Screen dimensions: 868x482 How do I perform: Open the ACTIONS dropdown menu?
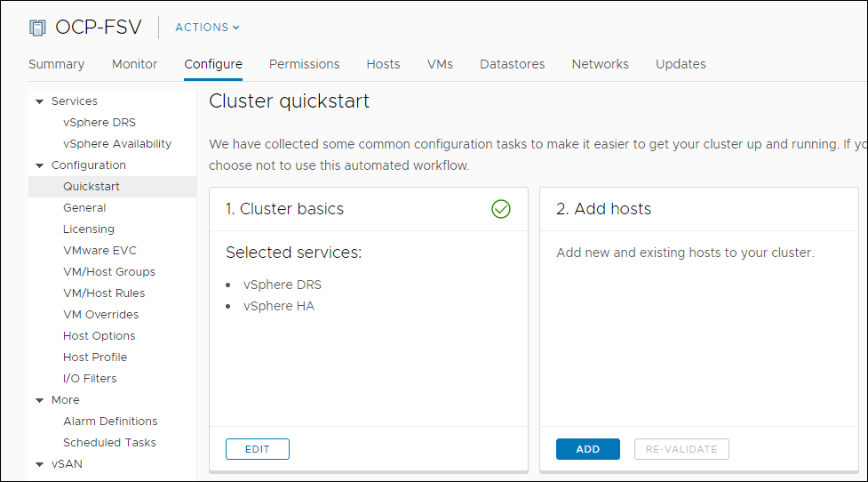click(208, 28)
